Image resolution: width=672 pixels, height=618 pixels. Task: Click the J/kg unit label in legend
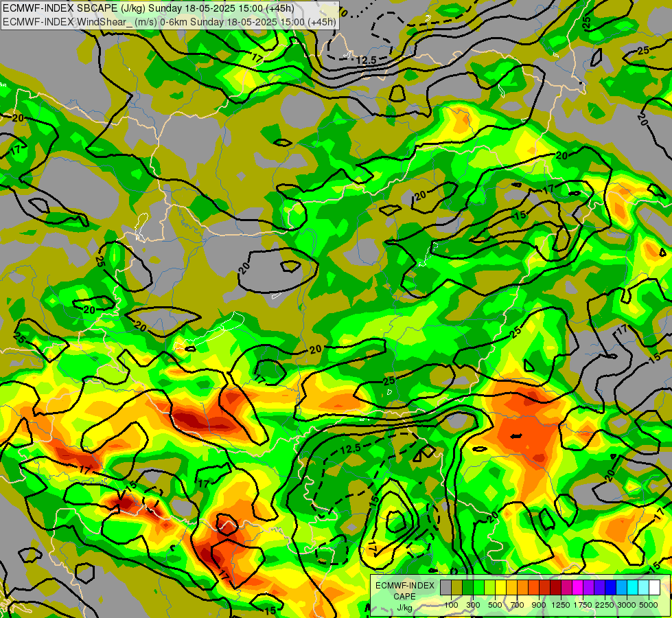pos(404,608)
